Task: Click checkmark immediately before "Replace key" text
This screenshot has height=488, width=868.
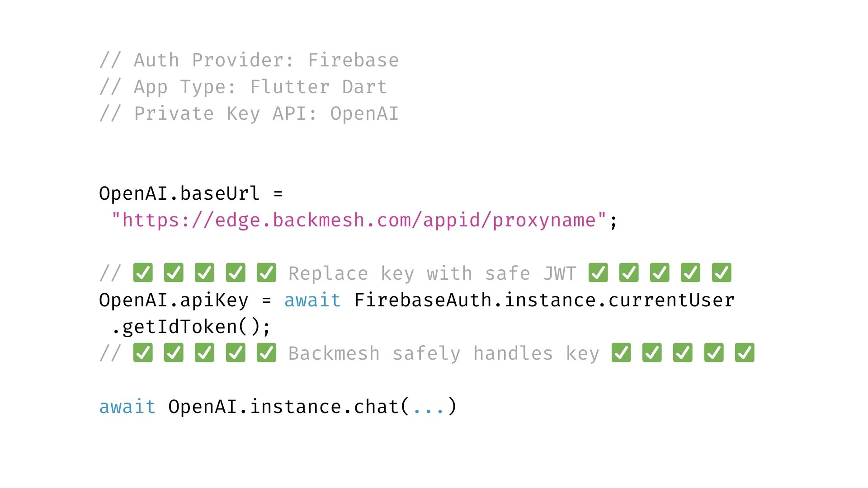Action: pos(266,273)
